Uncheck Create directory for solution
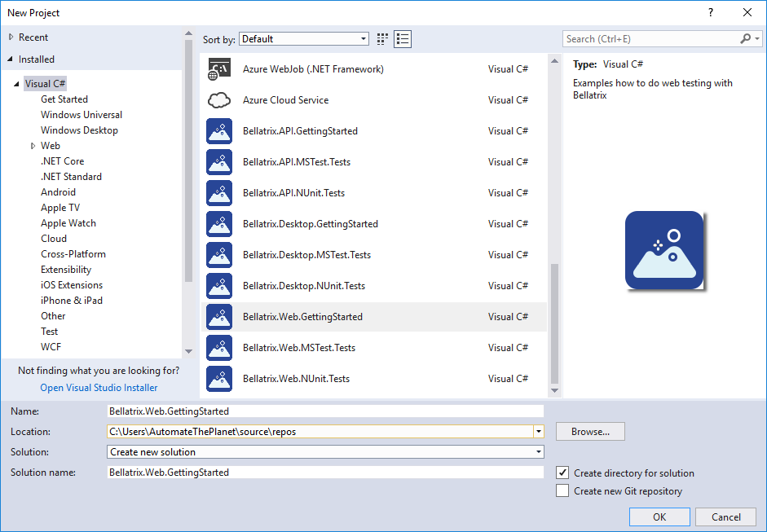The width and height of the screenshot is (767, 532). [x=562, y=473]
